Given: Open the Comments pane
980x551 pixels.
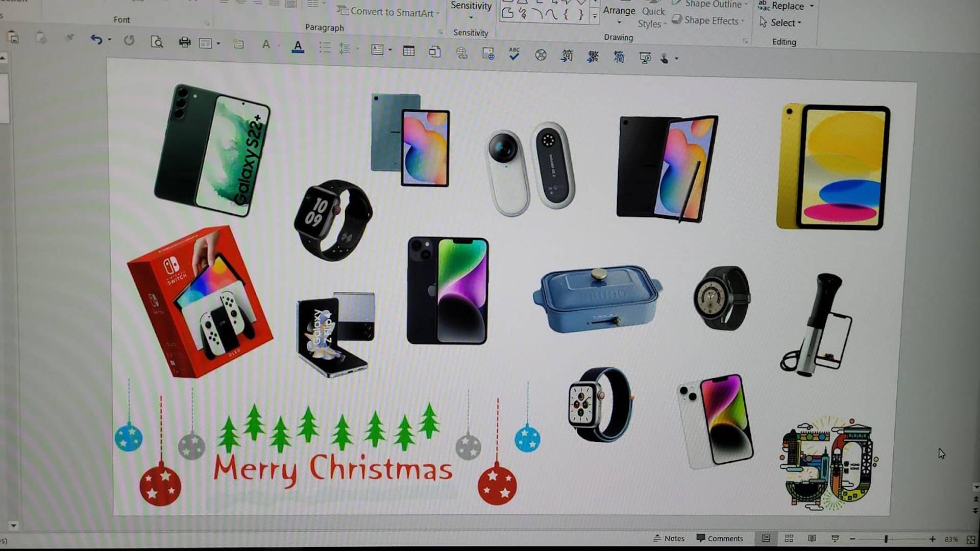Looking at the screenshot, I should point(720,538).
